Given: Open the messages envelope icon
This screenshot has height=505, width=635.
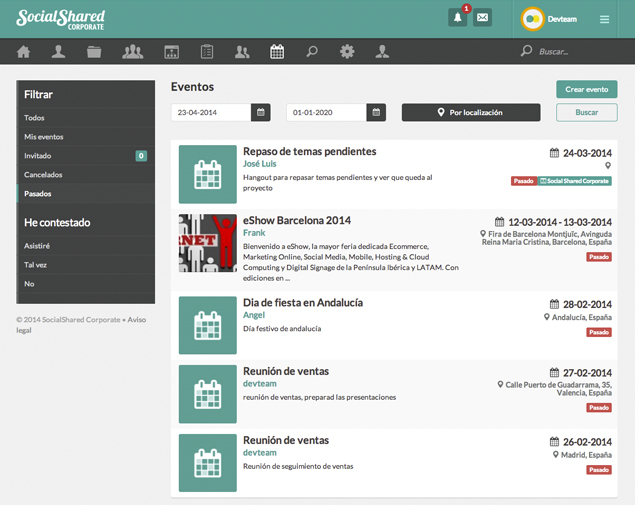Looking at the screenshot, I should [x=482, y=18].
